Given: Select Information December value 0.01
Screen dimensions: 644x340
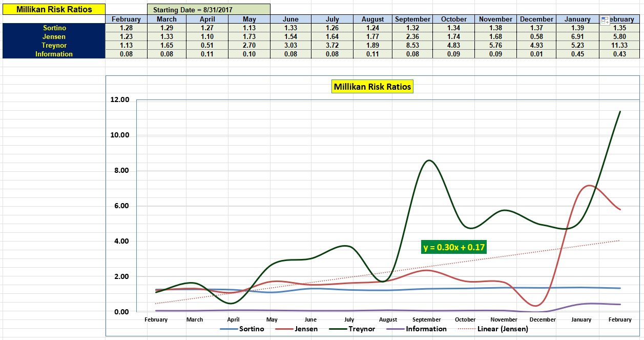Looking at the screenshot, I should pos(537,54).
